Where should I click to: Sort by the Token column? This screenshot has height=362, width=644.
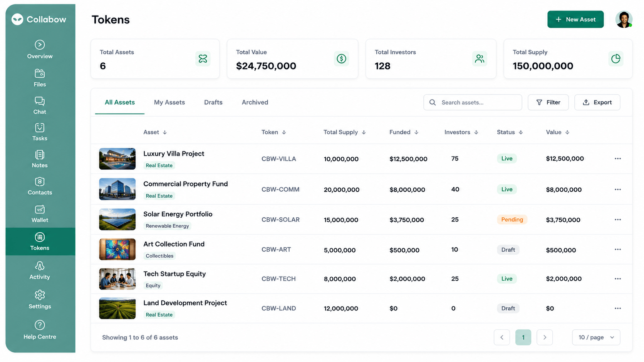[x=273, y=132]
